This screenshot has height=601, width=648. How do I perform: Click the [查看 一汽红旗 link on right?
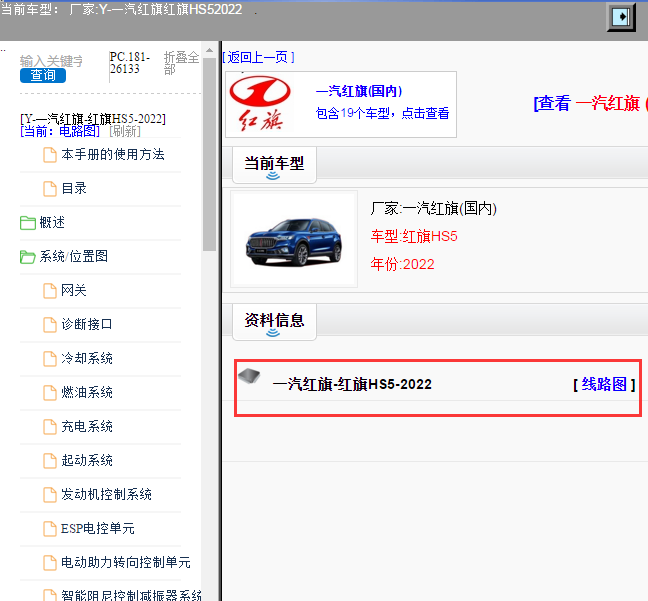tap(590, 103)
